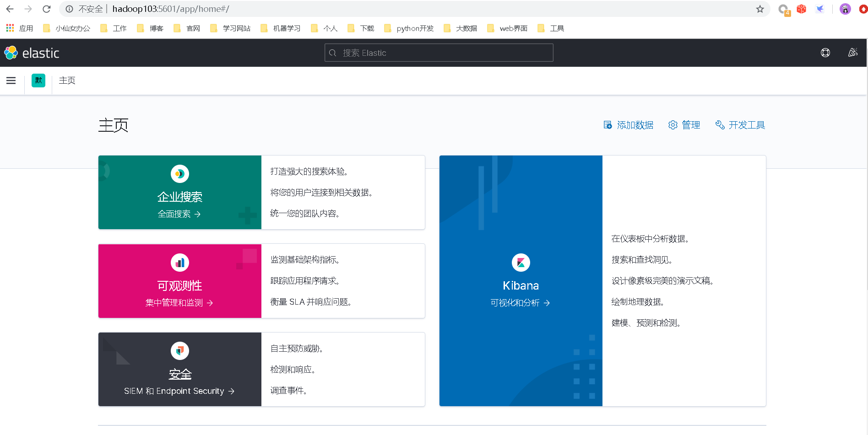The height and width of the screenshot is (435, 868).
Task: Open the 工作 bookmark folder
Action: (114, 28)
